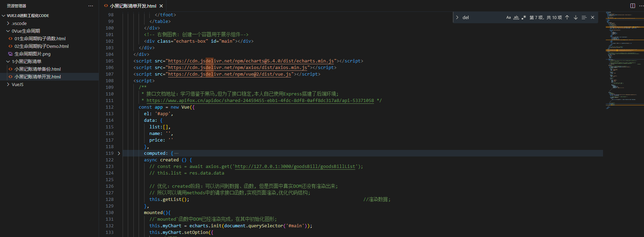Expand the replace field chevron

(457, 17)
